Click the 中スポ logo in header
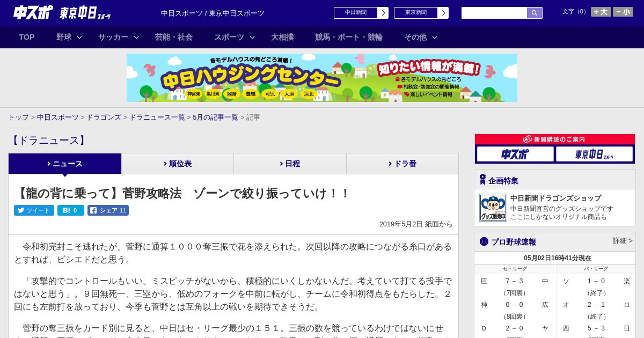644x338 pixels. click(x=33, y=12)
